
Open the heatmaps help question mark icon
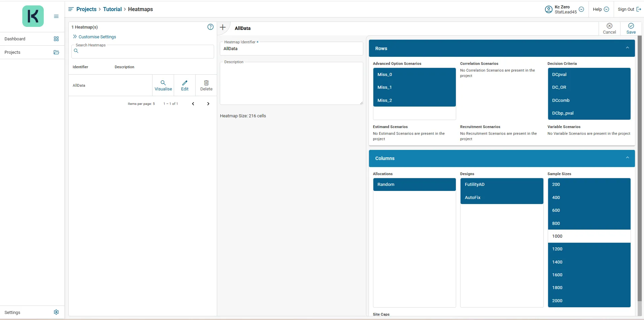pyautogui.click(x=210, y=27)
